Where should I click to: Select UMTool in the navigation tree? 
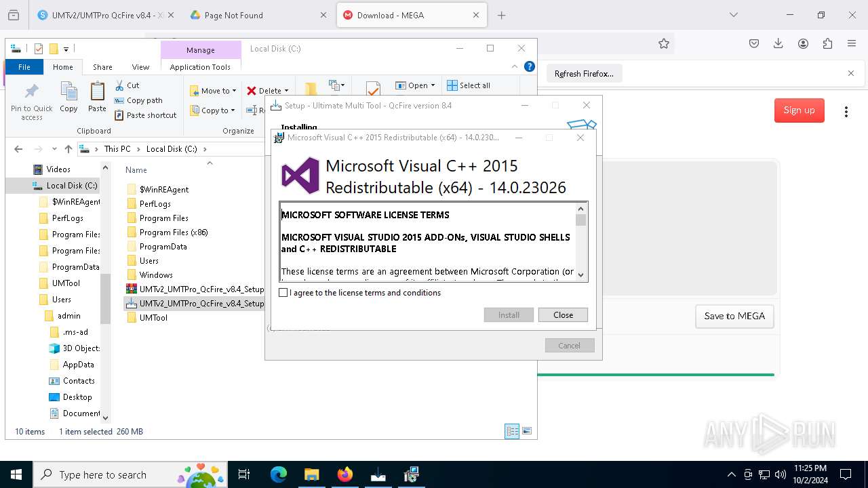click(66, 283)
